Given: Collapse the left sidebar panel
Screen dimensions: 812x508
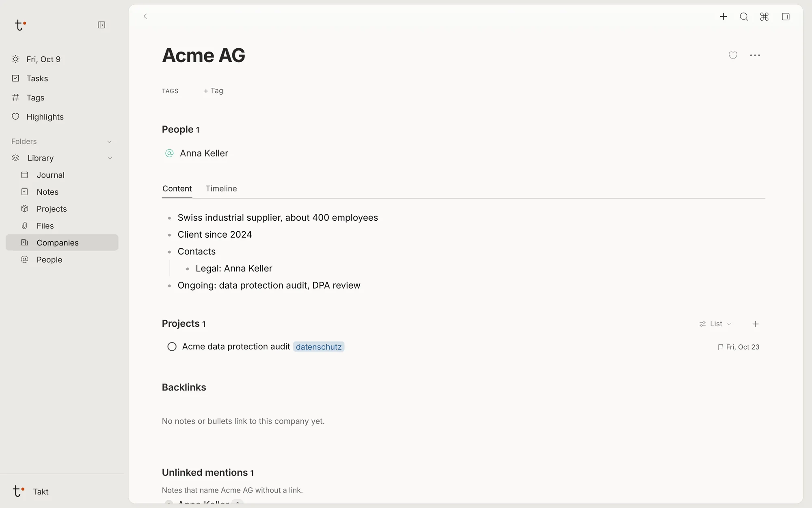Looking at the screenshot, I should click(101, 25).
